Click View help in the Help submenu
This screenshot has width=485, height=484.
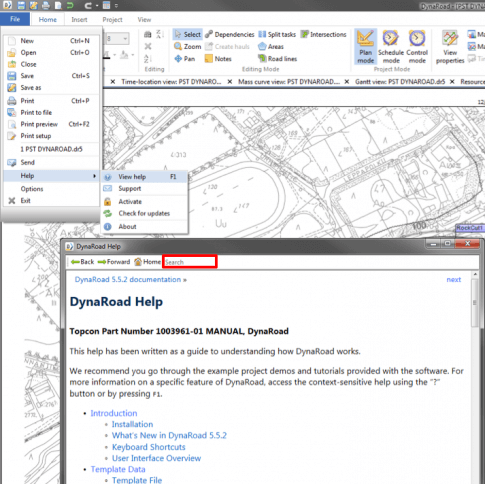click(x=144, y=177)
